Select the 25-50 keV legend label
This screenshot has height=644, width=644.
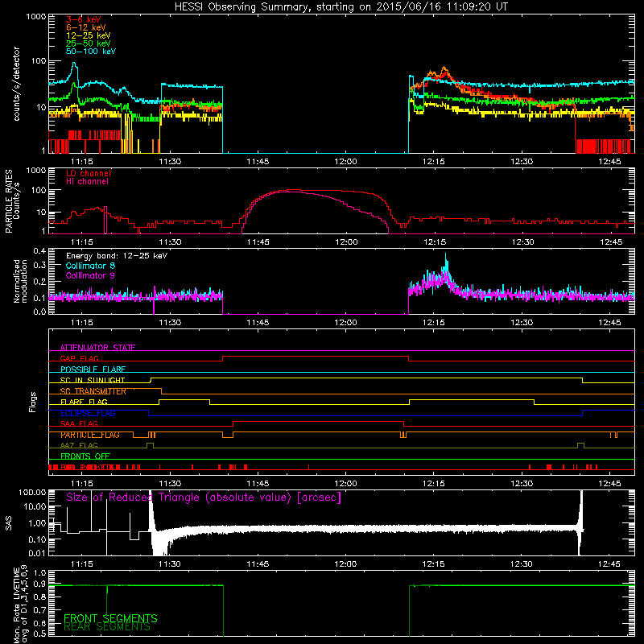pos(89,43)
